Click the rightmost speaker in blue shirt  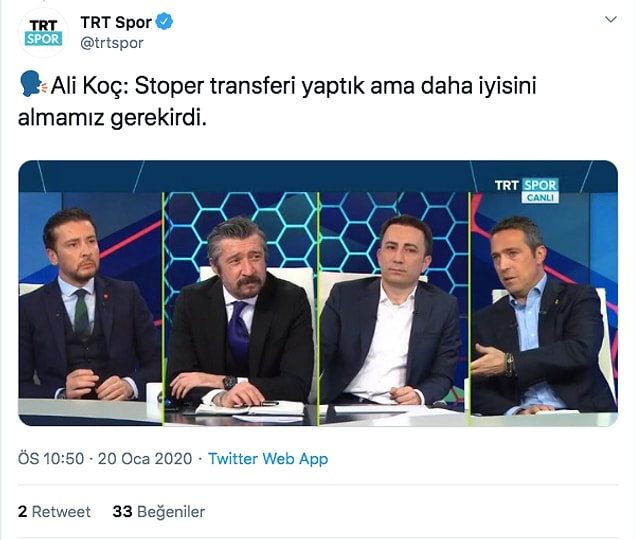coord(544,308)
